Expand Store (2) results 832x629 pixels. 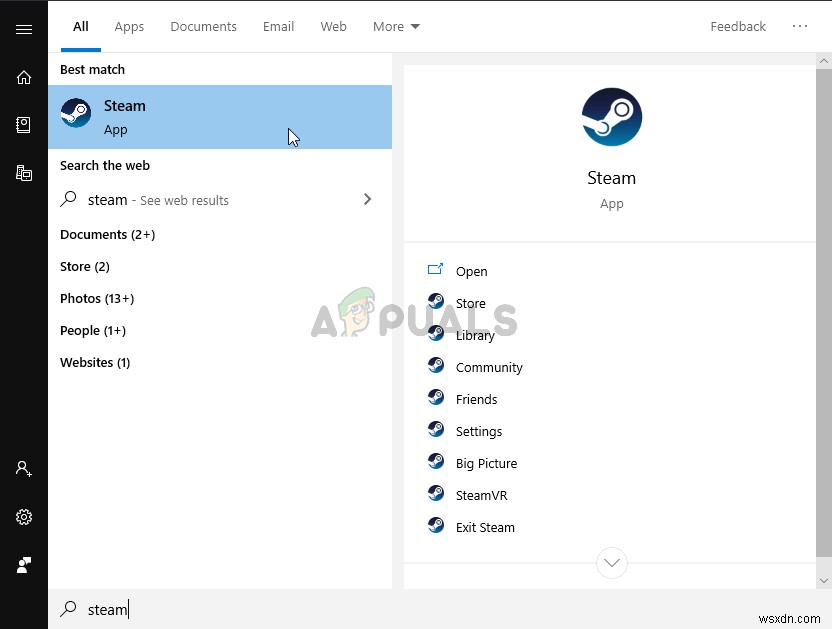pos(84,266)
